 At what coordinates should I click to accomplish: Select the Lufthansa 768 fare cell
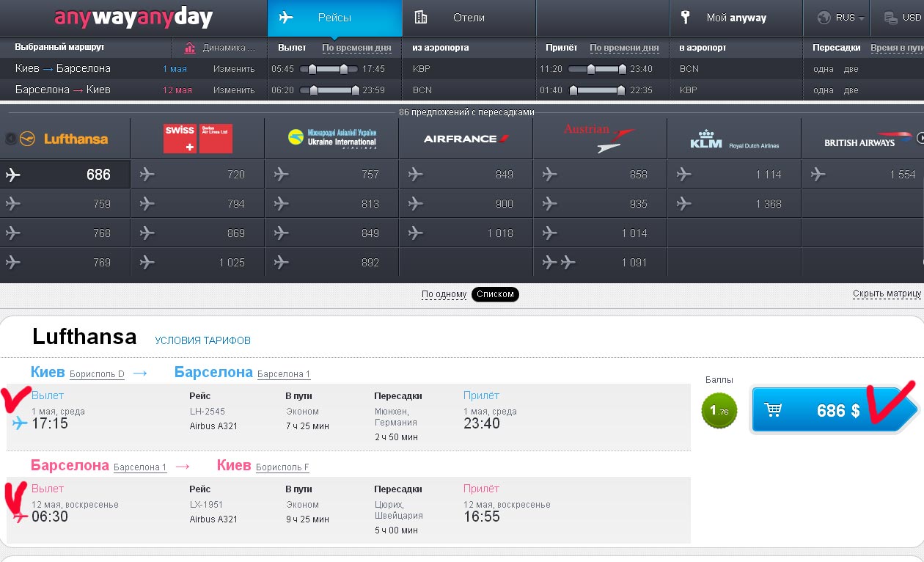pyautogui.click(x=65, y=233)
